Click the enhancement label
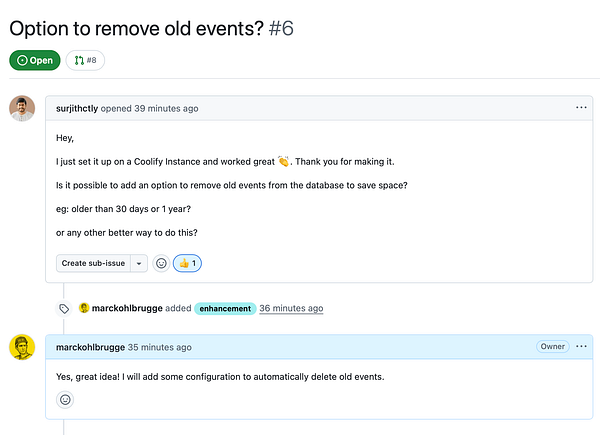Image resolution: width=600 pixels, height=435 pixels. [225, 309]
